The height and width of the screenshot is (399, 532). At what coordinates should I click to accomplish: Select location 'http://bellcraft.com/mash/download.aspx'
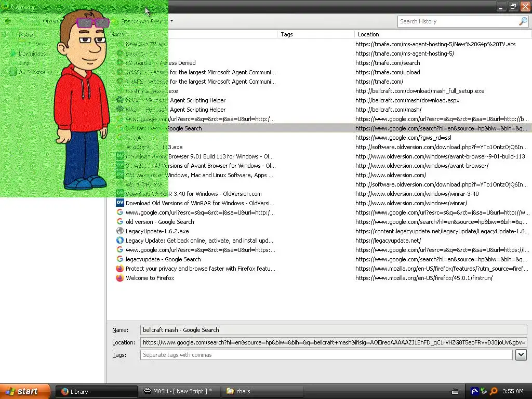407,100
